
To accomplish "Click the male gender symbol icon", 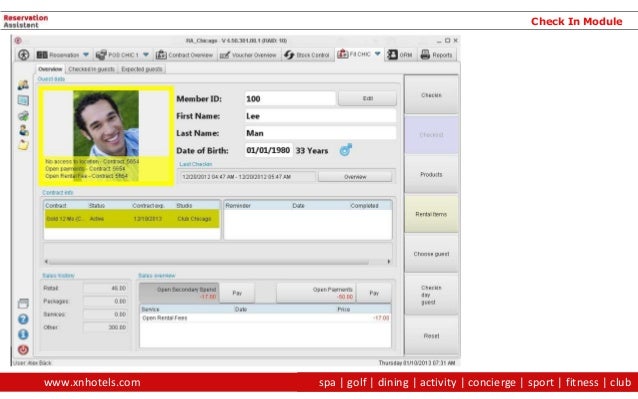I will [345, 150].
